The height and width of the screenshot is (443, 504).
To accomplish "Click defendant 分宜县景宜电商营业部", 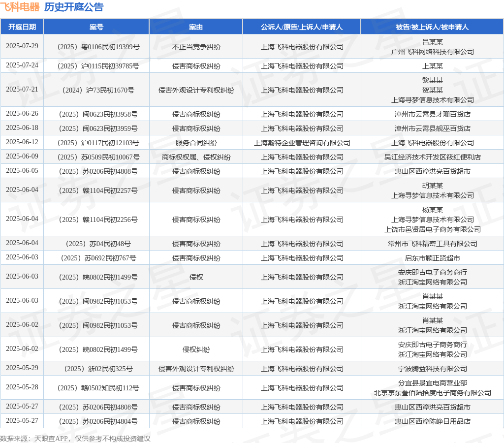I will (432, 383).
